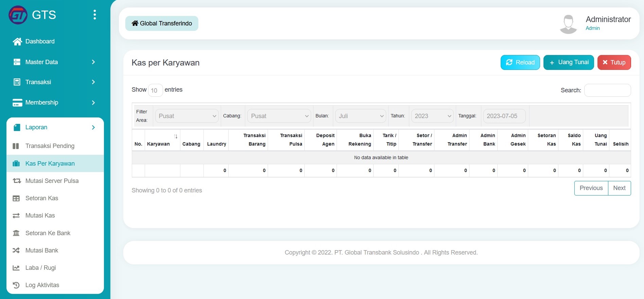The width and height of the screenshot is (644, 299).
Task: Click the Setoran Kas table icon
Action: (16, 198)
